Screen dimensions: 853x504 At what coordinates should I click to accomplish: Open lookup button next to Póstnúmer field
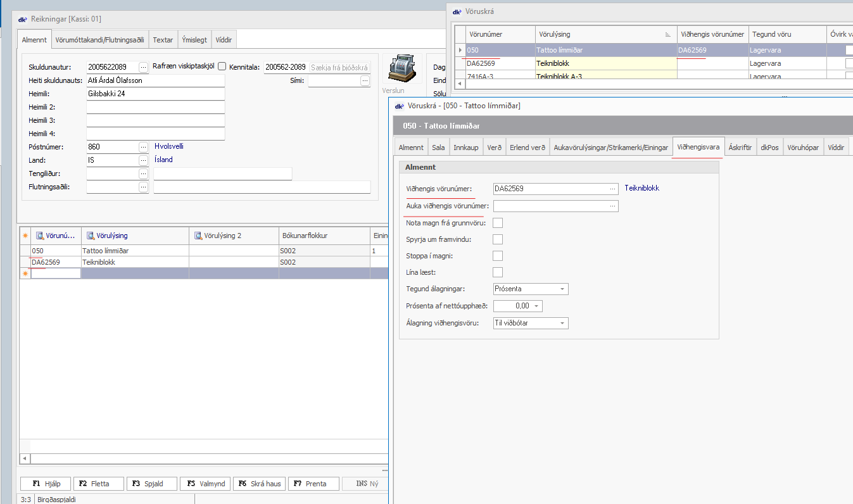coord(144,147)
